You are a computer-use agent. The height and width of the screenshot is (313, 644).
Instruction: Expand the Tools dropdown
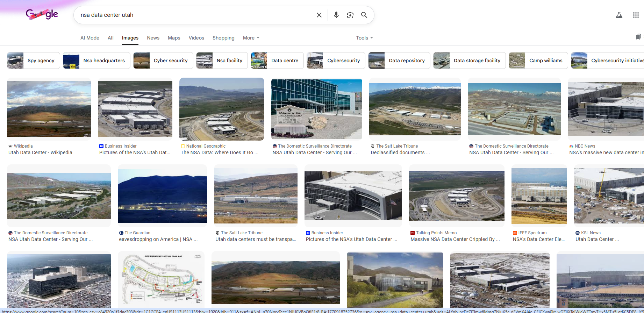coord(364,38)
